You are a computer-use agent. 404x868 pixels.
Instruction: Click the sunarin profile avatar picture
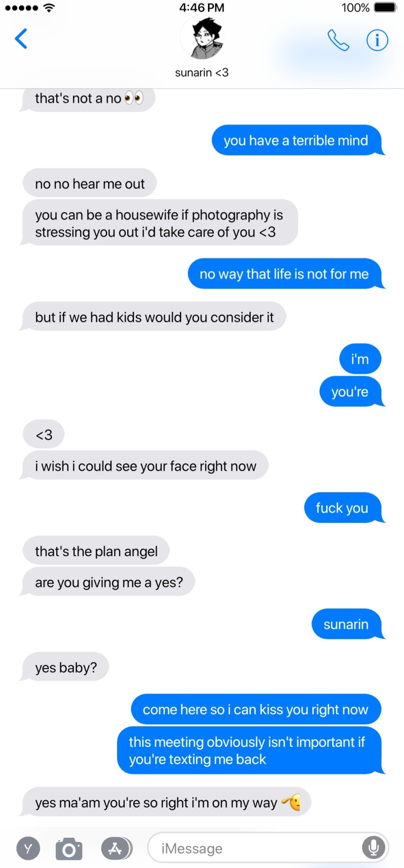pyautogui.click(x=202, y=38)
